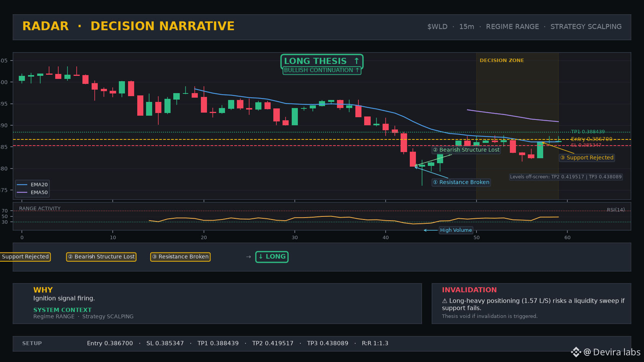Click the INVALIDATION heading

469,290
